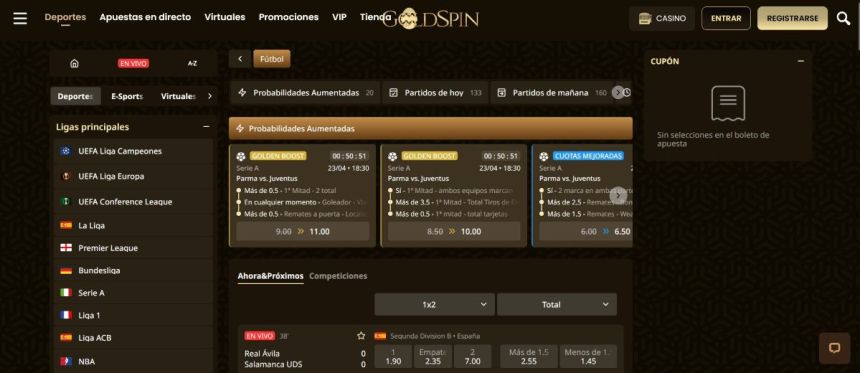The image size is (860, 373).
Task: Minimize the Cupón panel
Action: (x=801, y=61)
